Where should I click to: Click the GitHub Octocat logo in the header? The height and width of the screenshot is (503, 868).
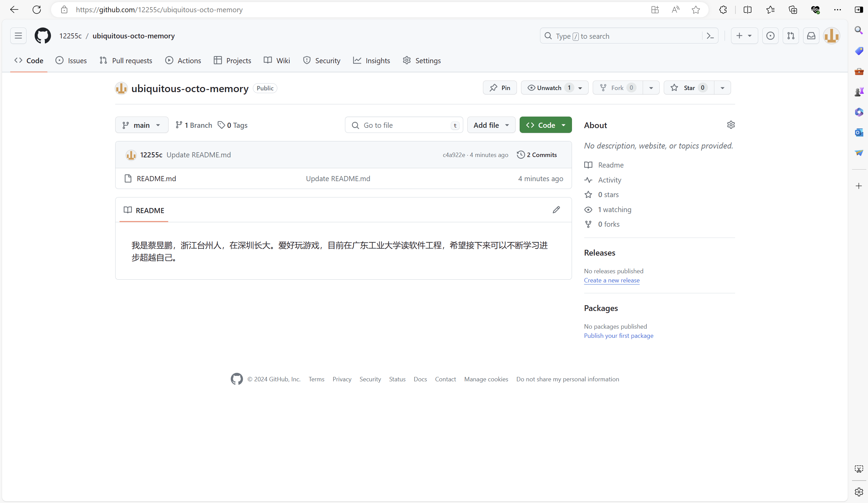(43, 36)
